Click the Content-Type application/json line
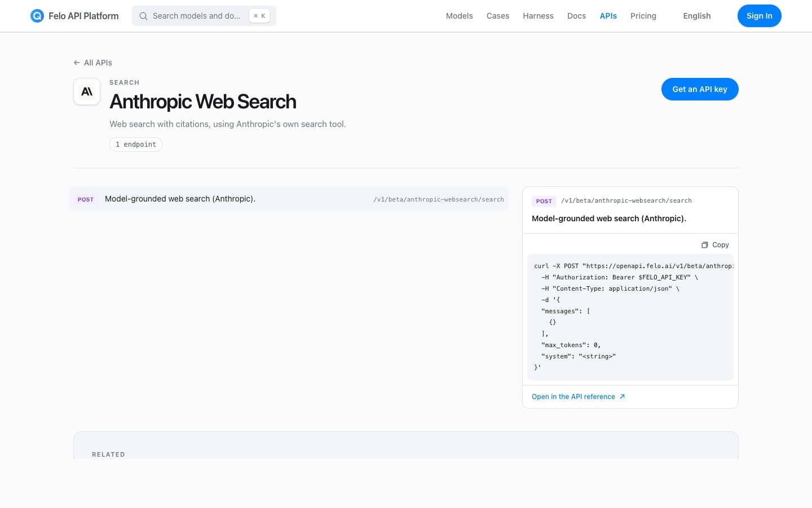 click(611, 288)
